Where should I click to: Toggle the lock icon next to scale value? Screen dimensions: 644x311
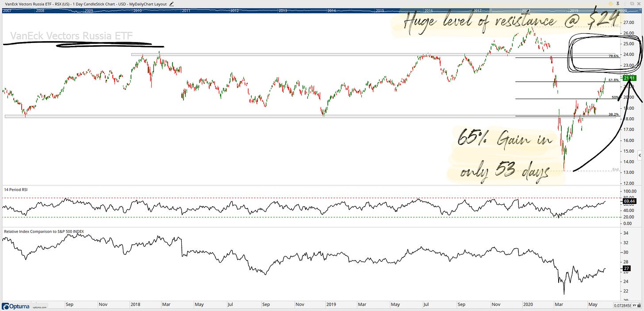(639, 305)
